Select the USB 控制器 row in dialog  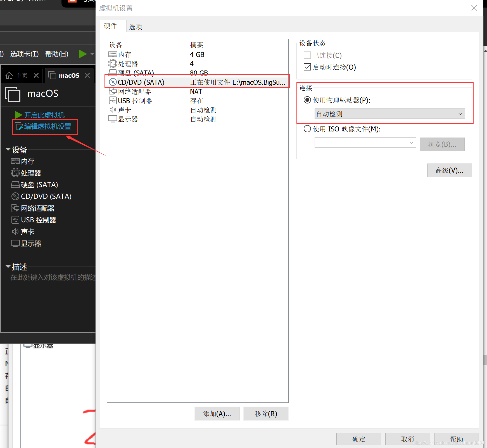[x=198, y=101]
